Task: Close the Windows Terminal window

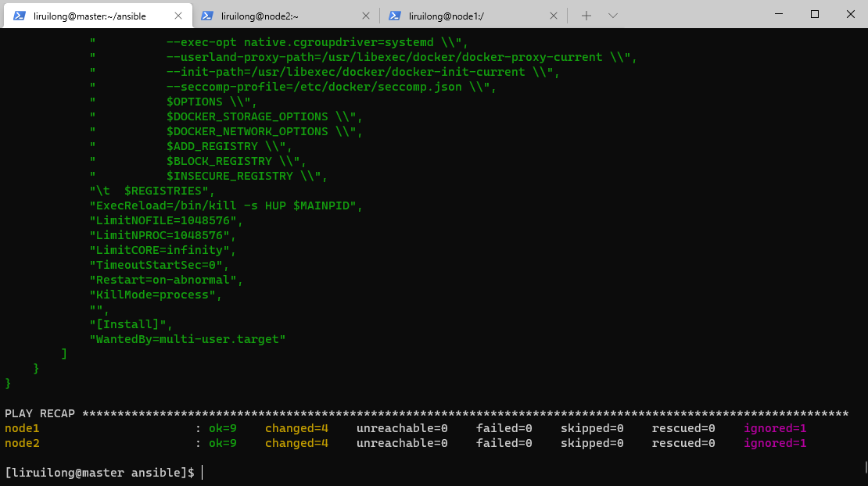Action: pos(850,14)
